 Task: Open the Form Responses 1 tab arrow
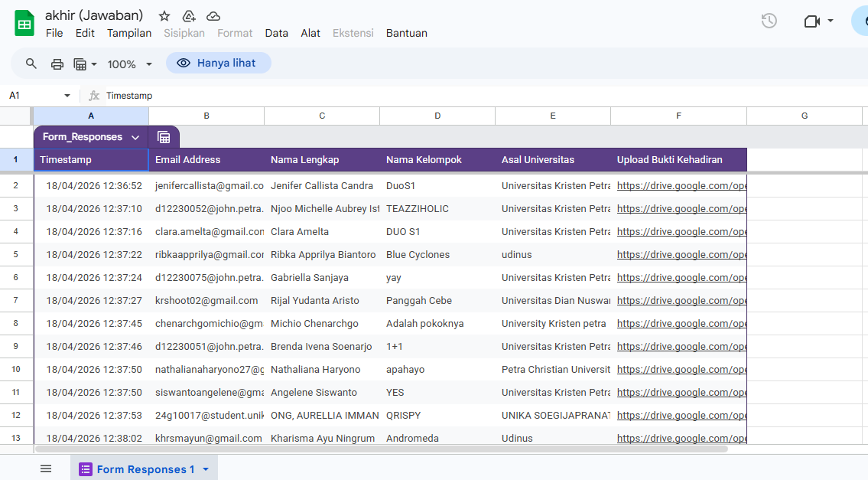(206, 469)
